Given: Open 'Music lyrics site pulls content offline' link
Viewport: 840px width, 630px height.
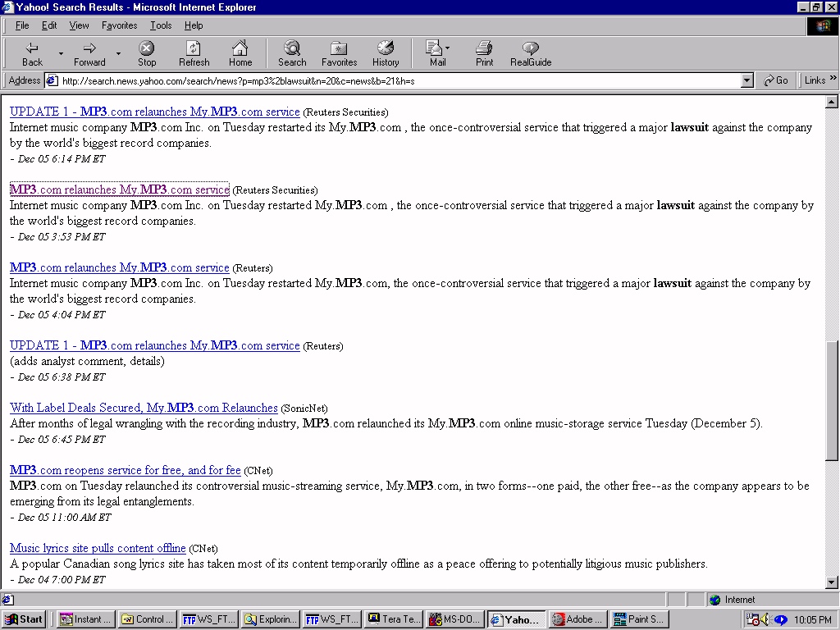Looking at the screenshot, I should click(x=98, y=548).
